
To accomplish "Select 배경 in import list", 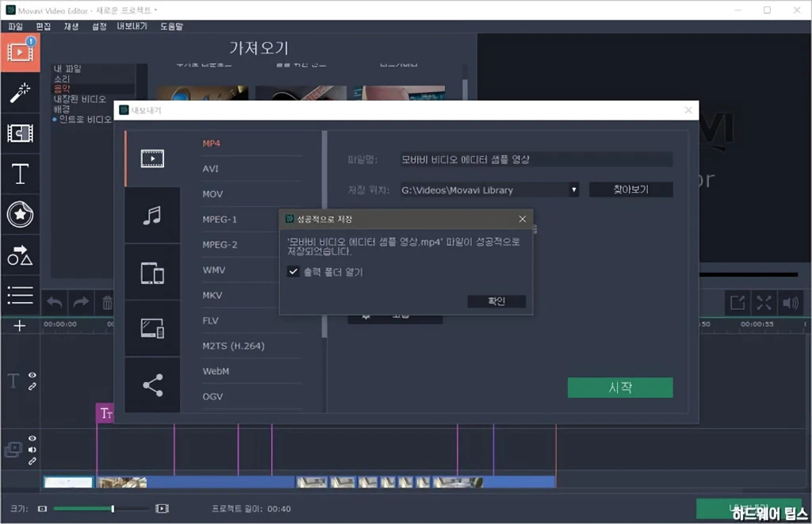I will click(62, 109).
